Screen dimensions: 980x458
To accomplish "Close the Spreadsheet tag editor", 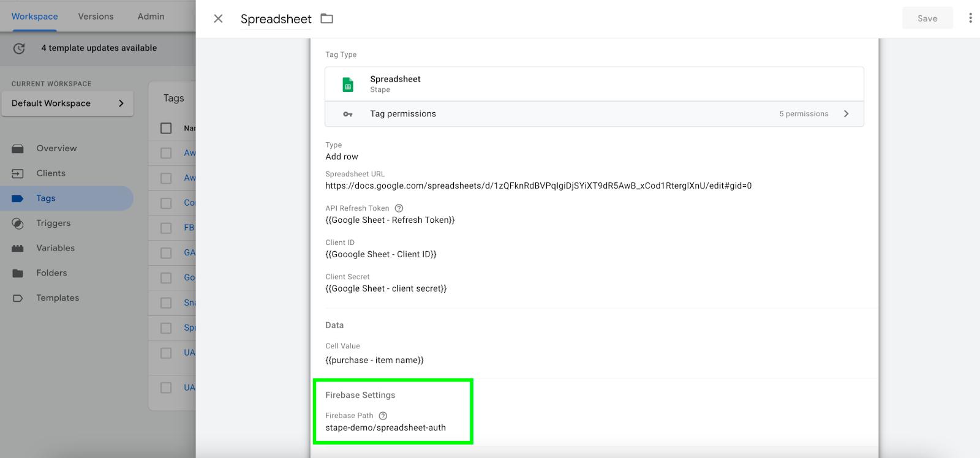I will coord(218,18).
